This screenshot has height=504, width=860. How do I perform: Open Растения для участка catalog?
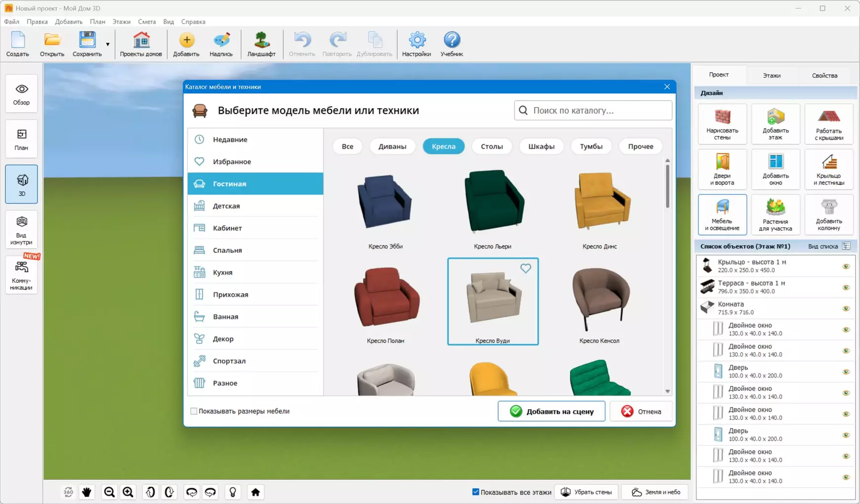click(x=775, y=214)
